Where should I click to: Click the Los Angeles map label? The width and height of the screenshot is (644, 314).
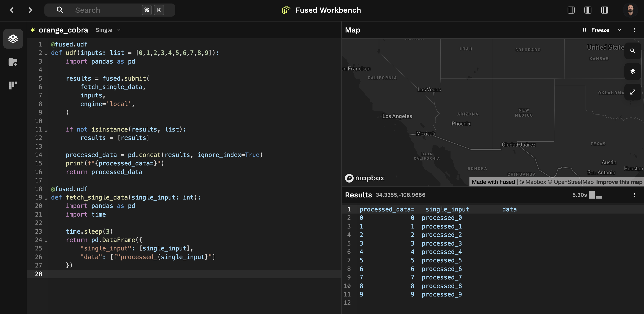[x=397, y=116]
